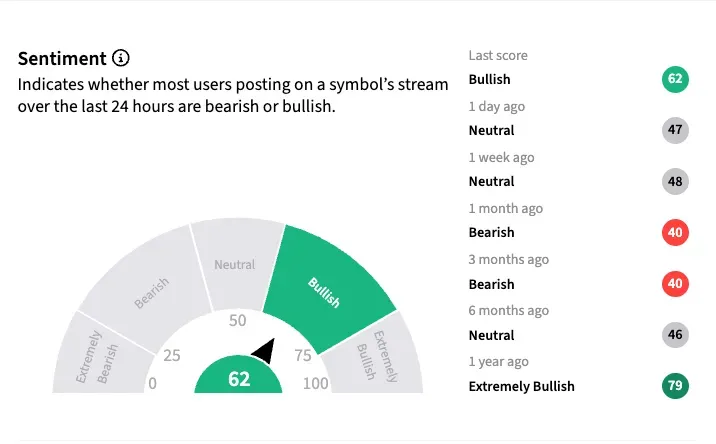Screen dimensions: 716x444
Task: Click the gray 46 score badge
Action: 675,335
